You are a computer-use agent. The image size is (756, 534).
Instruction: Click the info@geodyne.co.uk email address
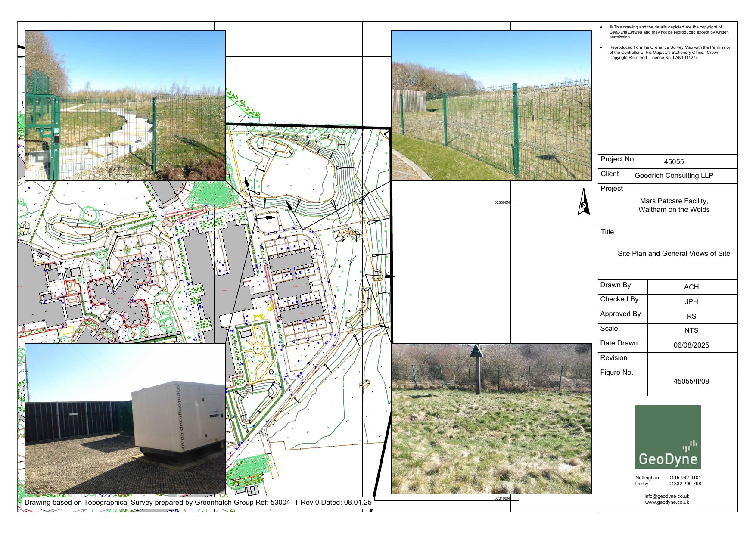click(x=666, y=496)
